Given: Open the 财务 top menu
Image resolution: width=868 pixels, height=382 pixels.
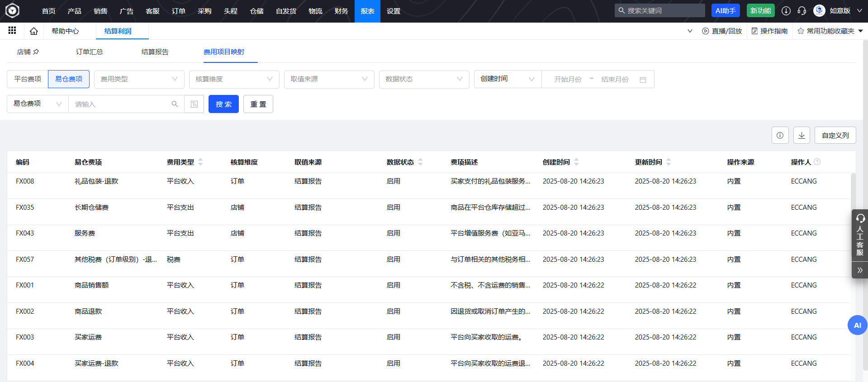Looking at the screenshot, I should tap(341, 11).
